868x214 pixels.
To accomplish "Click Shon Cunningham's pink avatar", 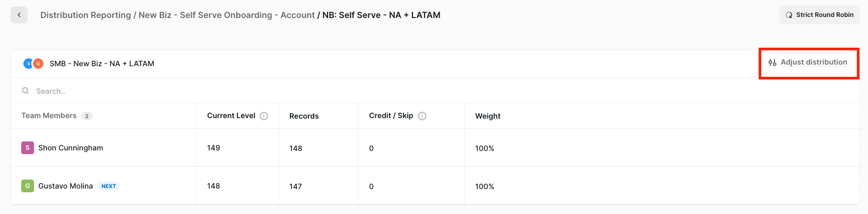I will (28, 148).
